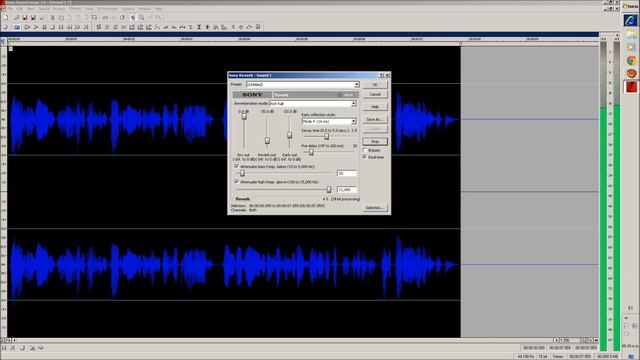The width and height of the screenshot is (640, 360).
Task: Toggle Attenuate bass freqs. below checkbox
Action: [237, 167]
